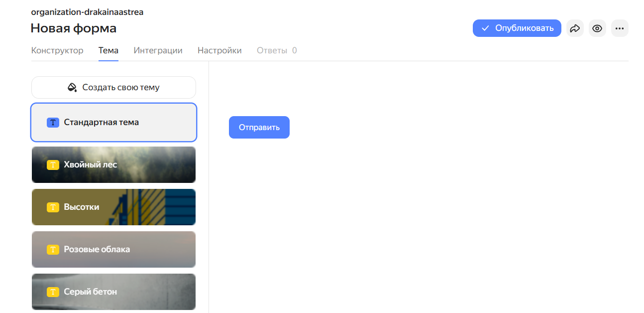Click the paint bucket icon
Image resolution: width=644 pixels, height=313 pixels.
click(x=72, y=88)
